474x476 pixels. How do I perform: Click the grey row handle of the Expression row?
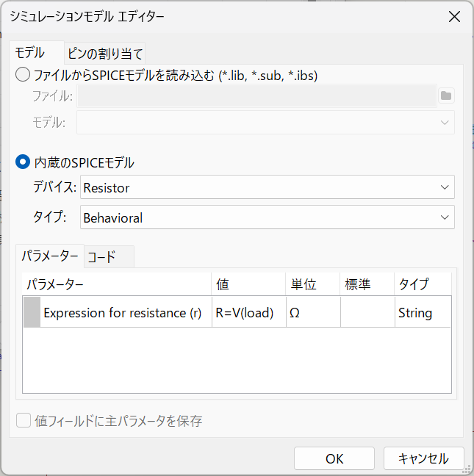coord(32,312)
